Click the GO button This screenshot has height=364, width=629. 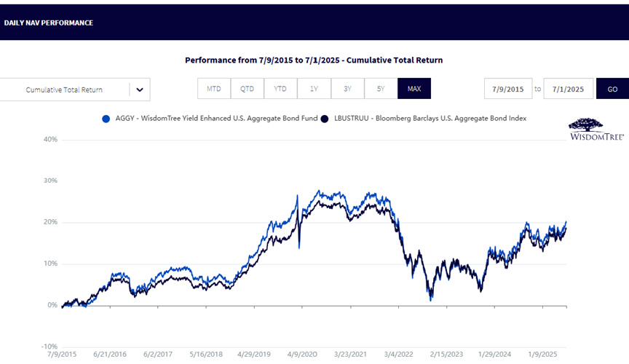point(612,89)
